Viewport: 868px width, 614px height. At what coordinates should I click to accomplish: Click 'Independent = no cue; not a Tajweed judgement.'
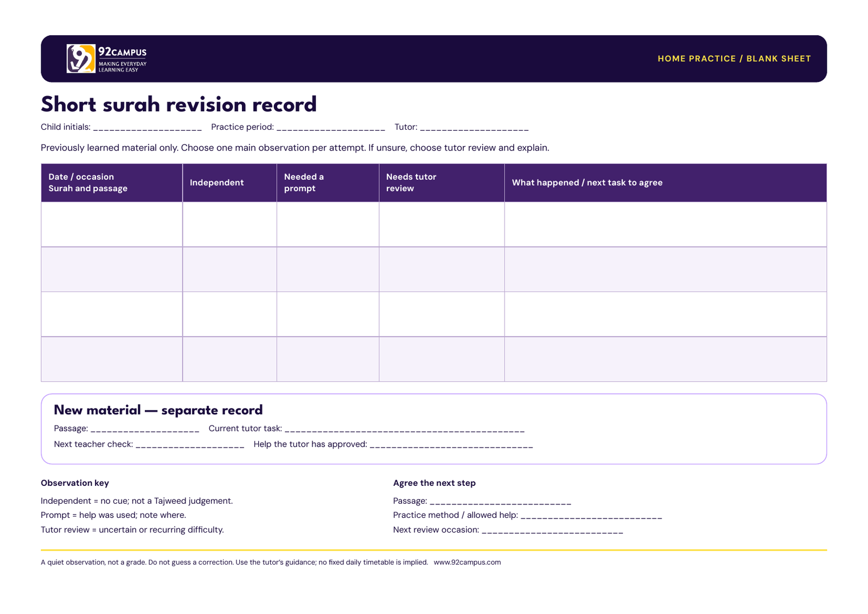(x=137, y=501)
